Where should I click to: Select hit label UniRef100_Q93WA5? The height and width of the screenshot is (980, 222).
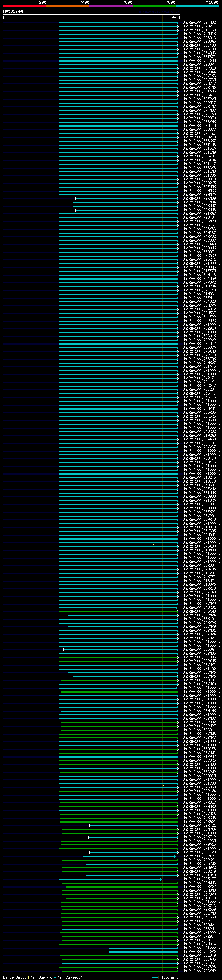pos(199,41)
